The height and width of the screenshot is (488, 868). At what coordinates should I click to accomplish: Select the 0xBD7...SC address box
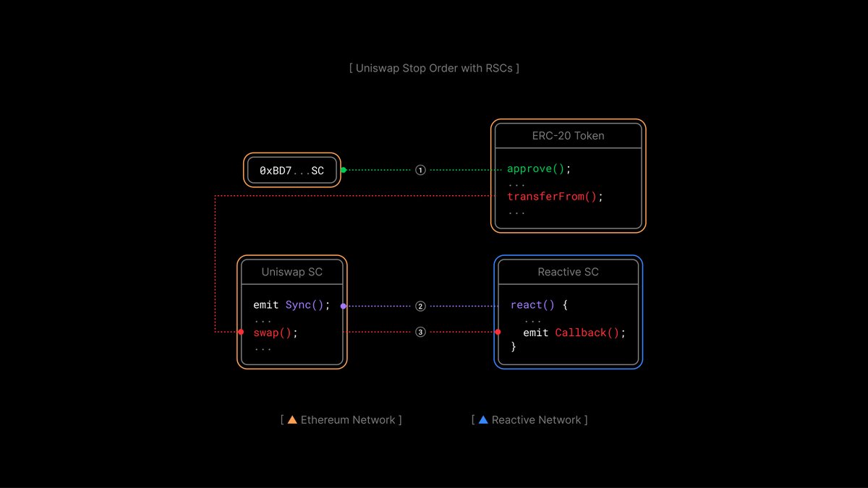pyautogui.click(x=292, y=171)
